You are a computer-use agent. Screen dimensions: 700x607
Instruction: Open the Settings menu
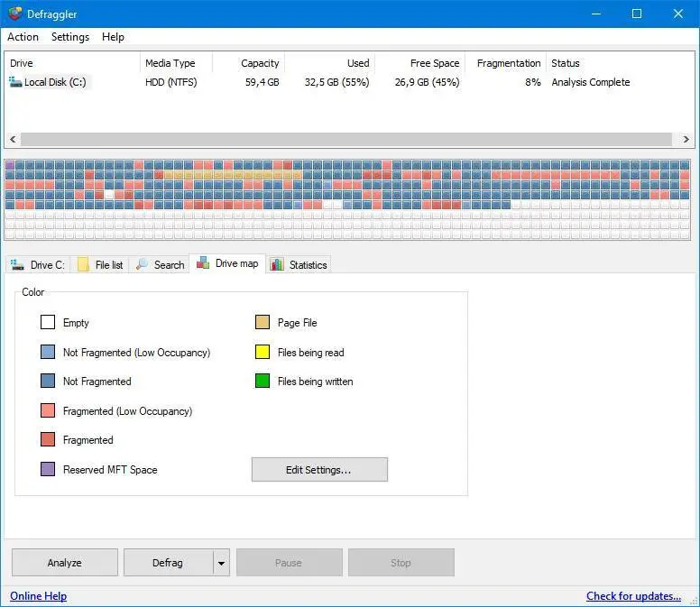coord(70,37)
